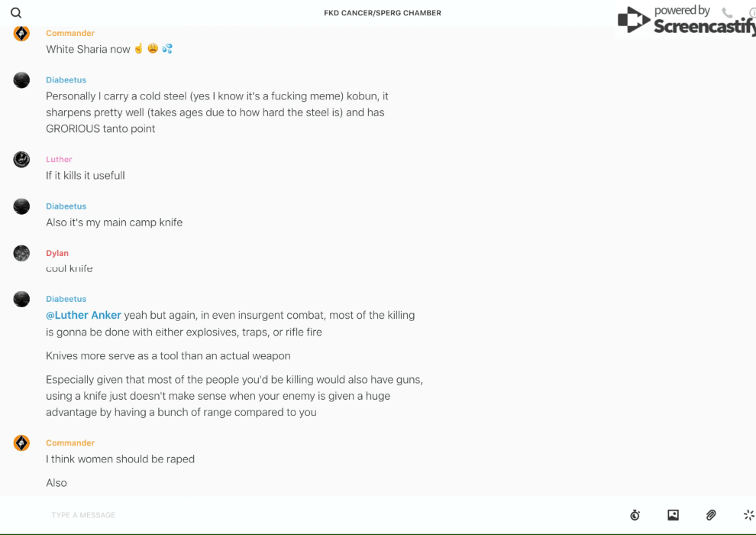Click the first Diabeetus avatar
This screenshot has height=535, width=756.
point(21,80)
